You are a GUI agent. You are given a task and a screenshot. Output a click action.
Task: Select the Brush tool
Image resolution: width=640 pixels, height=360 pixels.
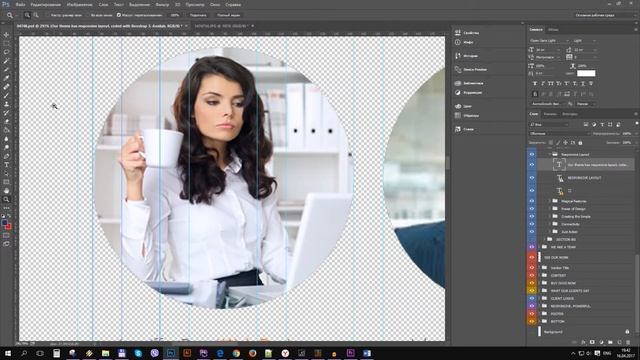point(6,96)
